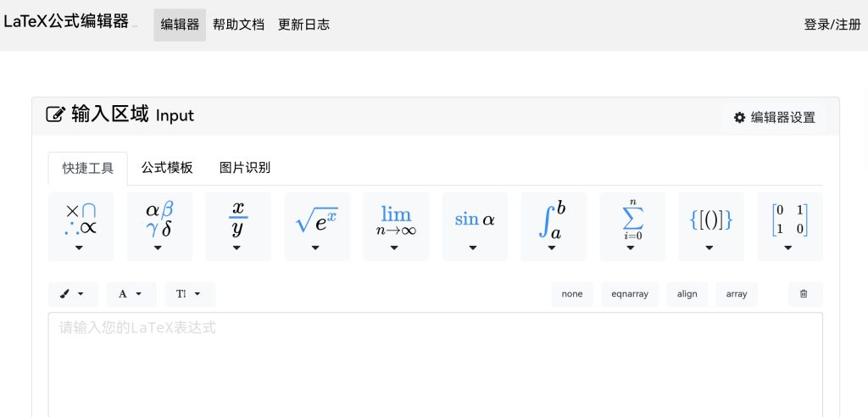Open the integral symbols icon
The image size is (868, 417).
coord(552,225)
